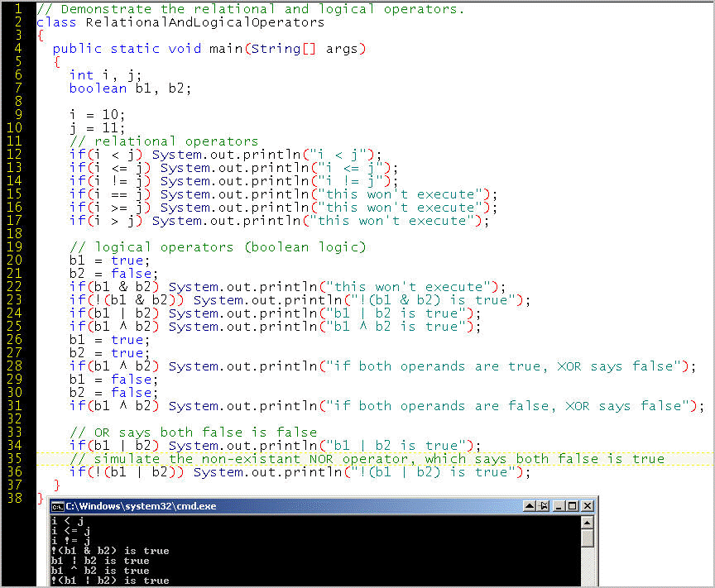This screenshot has width=715, height=588.
Task: Click the 'boolean b1, b2;' declaration line
Action: click(x=130, y=88)
